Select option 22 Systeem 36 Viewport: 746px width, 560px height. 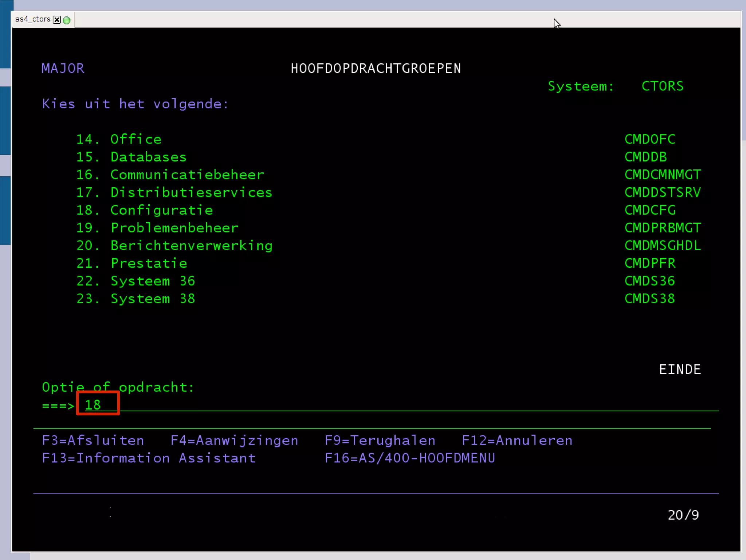click(153, 281)
